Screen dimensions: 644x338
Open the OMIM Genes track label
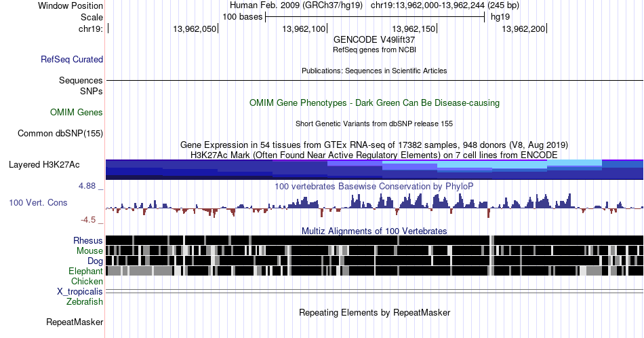coord(77,112)
